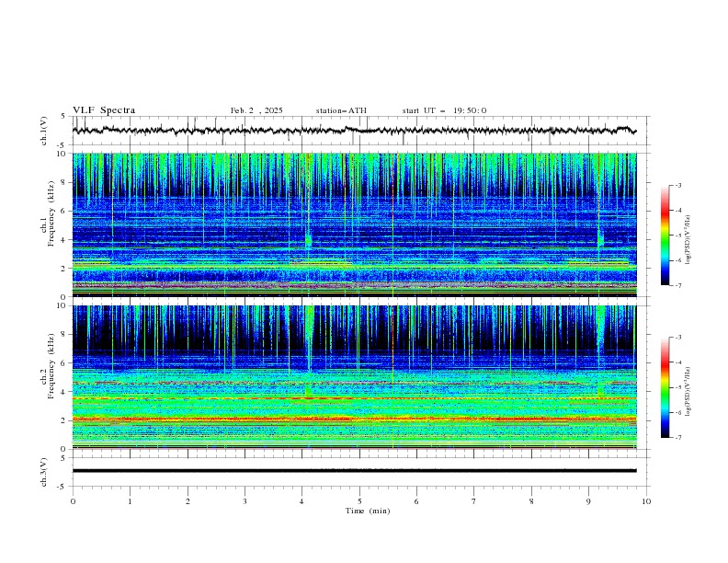This screenshot has height=563, width=728.
Task: Click the ch.1 "Frequency (kHz)" axis label
Action: [51, 213]
